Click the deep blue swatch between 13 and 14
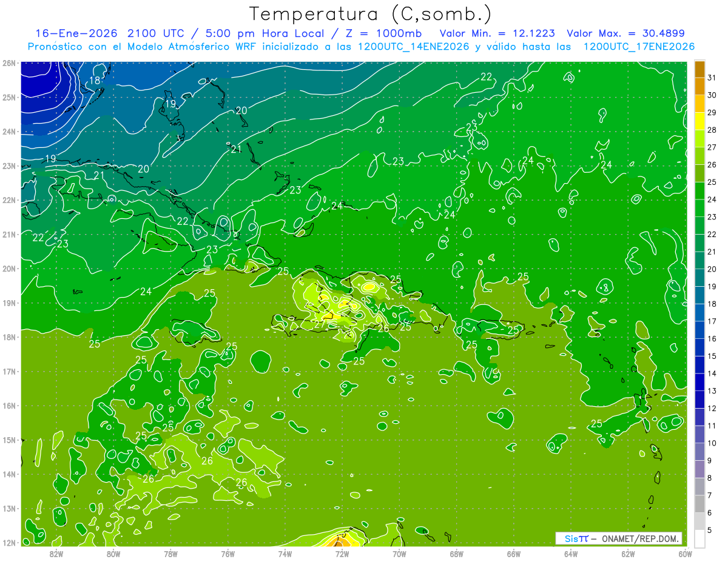The height and width of the screenshot is (562, 728). tap(700, 382)
